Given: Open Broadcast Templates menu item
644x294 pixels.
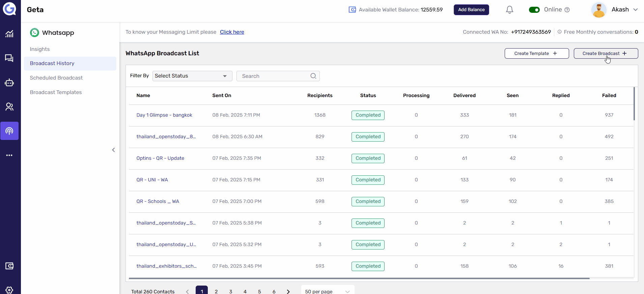Looking at the screenshot, I should point(56,92).
